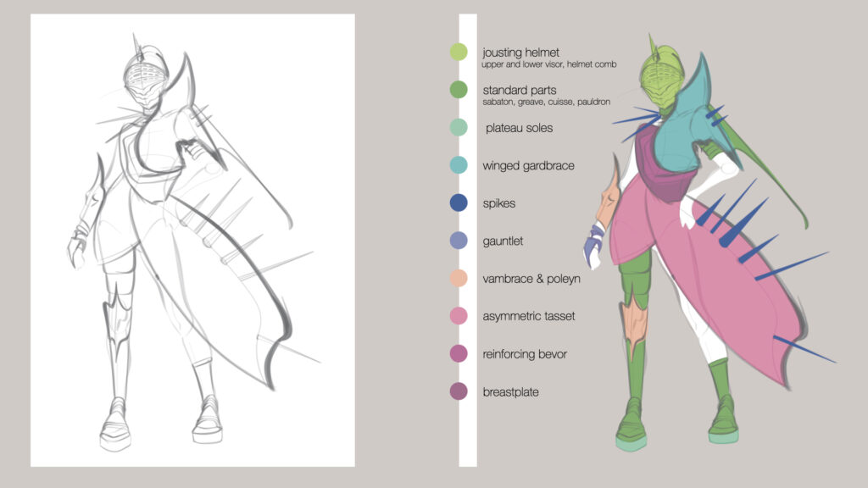This screenshot has width=868, height=488.
Task: Select the dark blue spikes color circle
Action: click(x=459, y=203)
